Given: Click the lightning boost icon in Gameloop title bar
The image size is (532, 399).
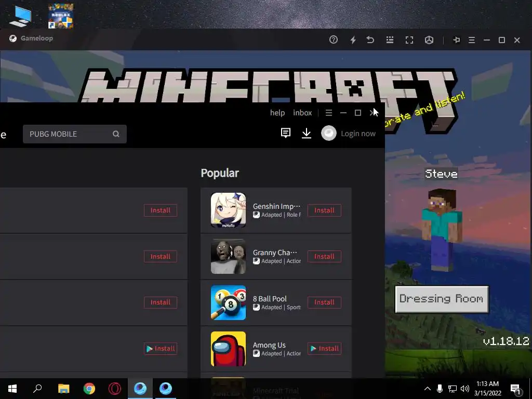Looking at the screenshot, I should [x=353, y=40].
